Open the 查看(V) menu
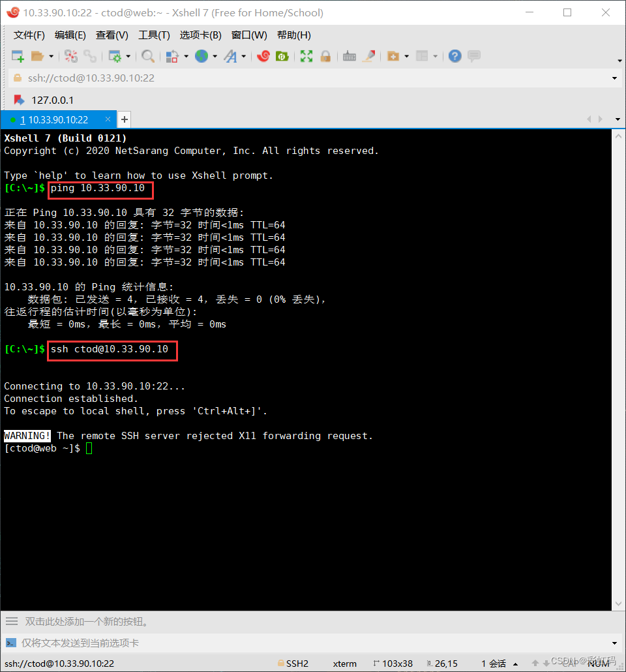This screenshot has height=672, width=626. pos(112,35)
